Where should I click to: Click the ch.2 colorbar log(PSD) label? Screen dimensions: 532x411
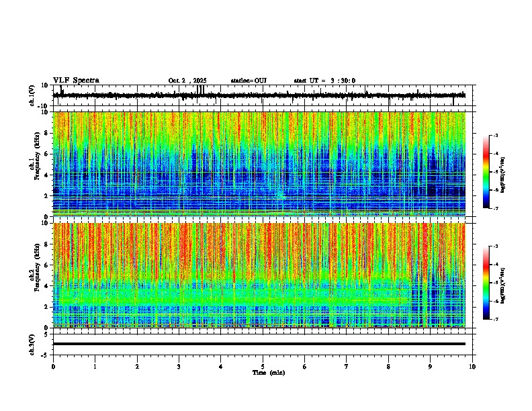pyautogui.click(x=502, y=286)
